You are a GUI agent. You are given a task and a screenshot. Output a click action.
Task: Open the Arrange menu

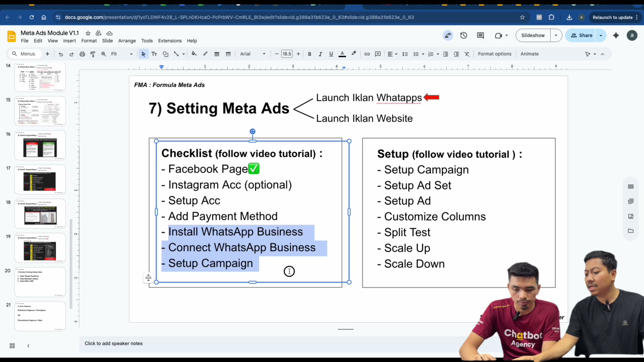(127, 41)
